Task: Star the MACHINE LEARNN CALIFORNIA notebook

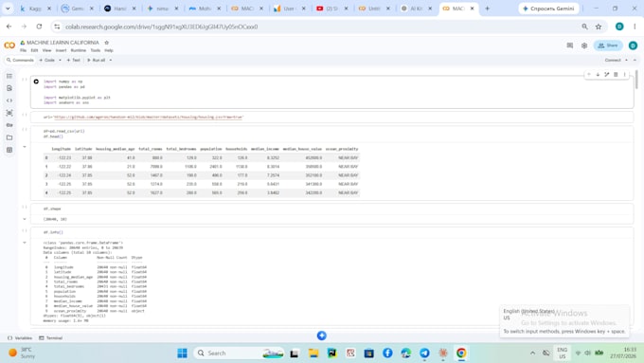Action: point(106,43)
